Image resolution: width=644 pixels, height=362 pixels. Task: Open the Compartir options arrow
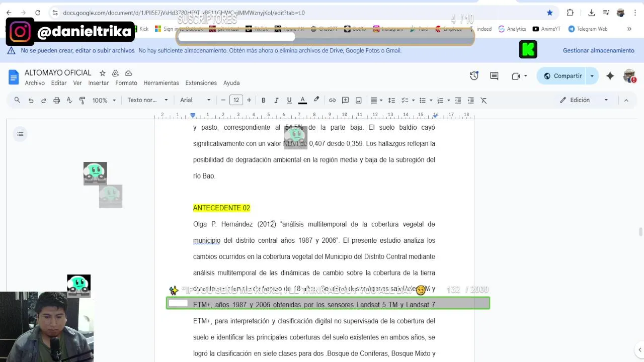(592, 76)
